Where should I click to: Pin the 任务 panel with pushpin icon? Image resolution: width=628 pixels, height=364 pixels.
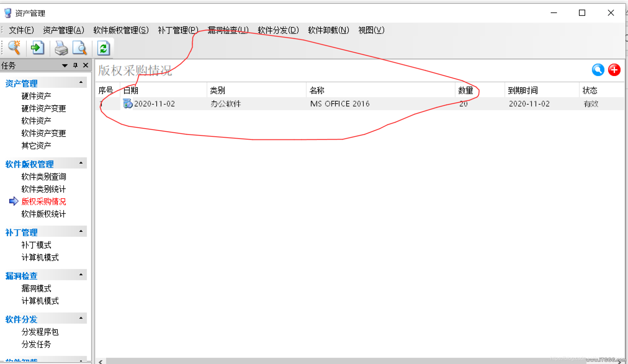(75, 65)
